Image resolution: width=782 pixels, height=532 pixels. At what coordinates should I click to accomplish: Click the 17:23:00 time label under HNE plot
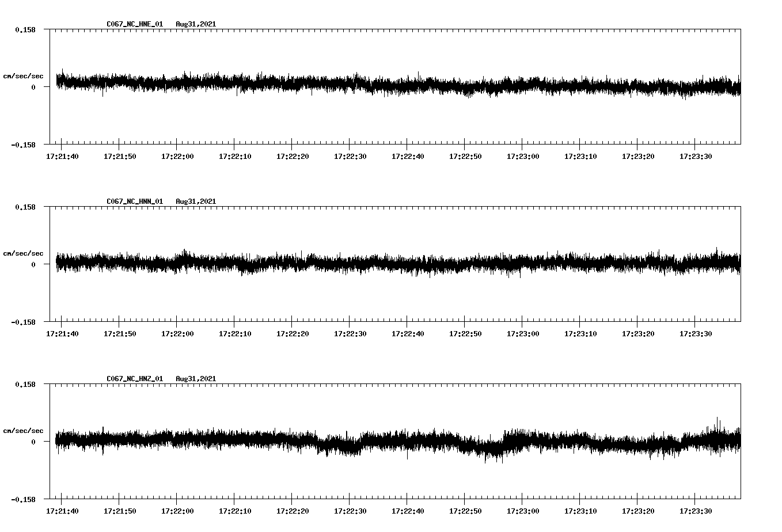pos(523,156)
